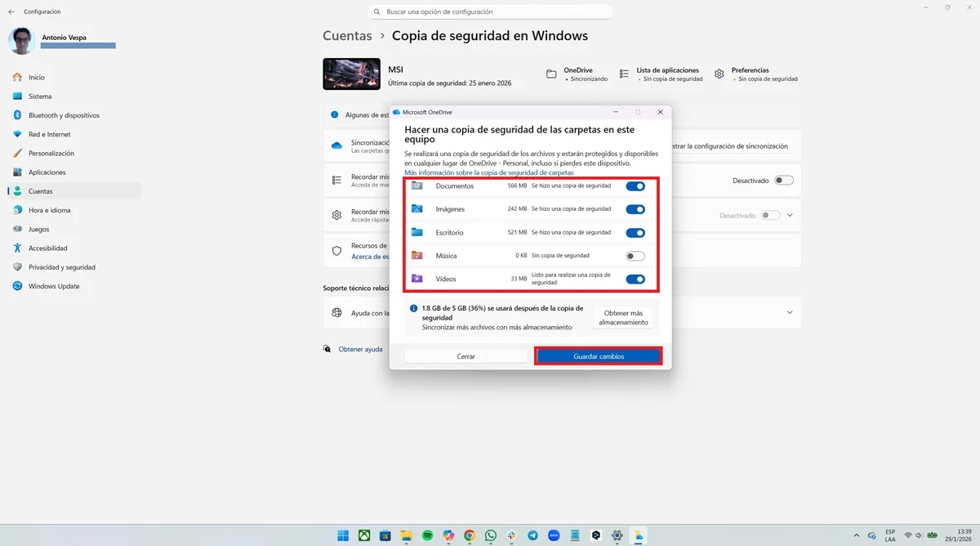Click the Documentos folder icon in OneDrive dialog
Viewport: 980px width, 546px height.
click(x=417, y=186)
